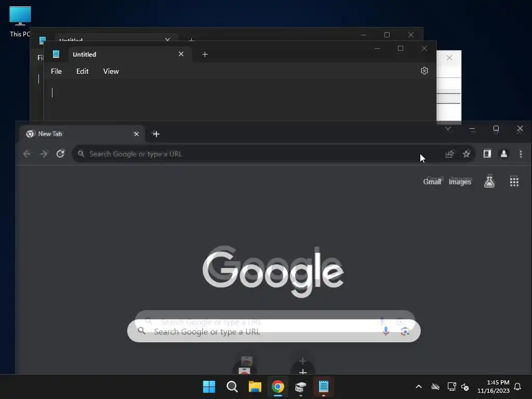The width and height of the screenshot is (532, 399).
Task: Open muted volume tray icon
Action: pos(465,387)
